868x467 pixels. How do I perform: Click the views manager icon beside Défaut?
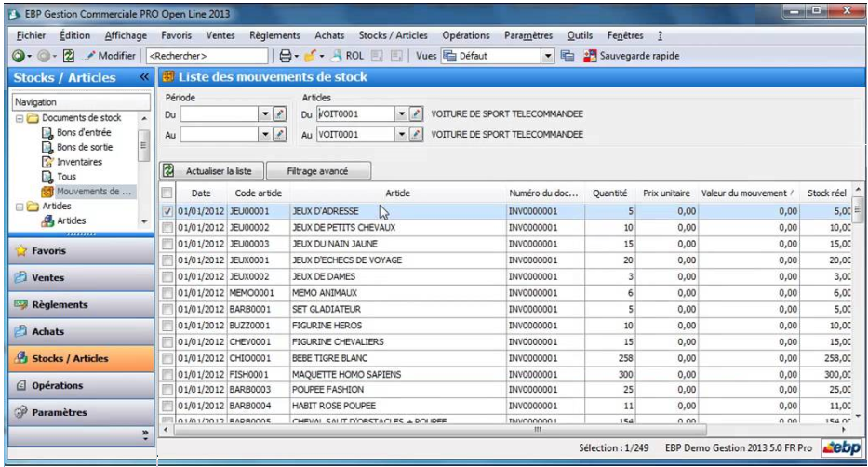(568, 56)
